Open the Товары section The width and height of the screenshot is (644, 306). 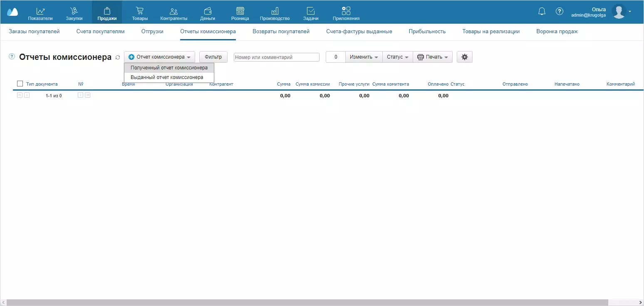pos(140,14)
